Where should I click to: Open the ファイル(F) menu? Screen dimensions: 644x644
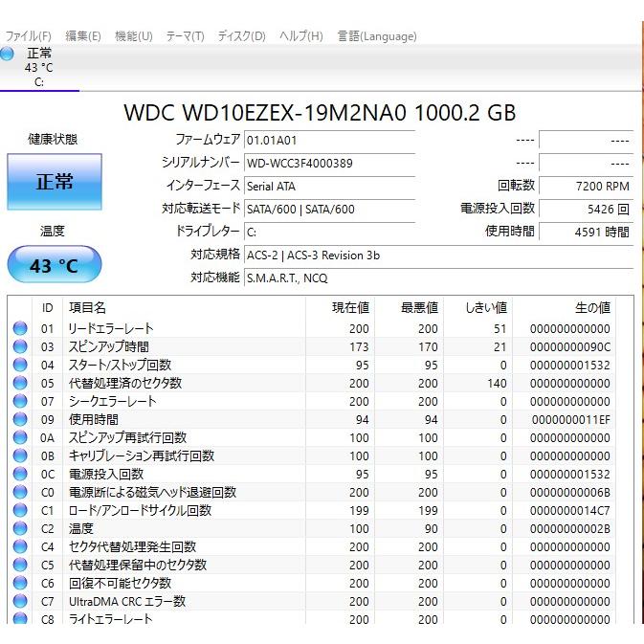coord(28,36)
